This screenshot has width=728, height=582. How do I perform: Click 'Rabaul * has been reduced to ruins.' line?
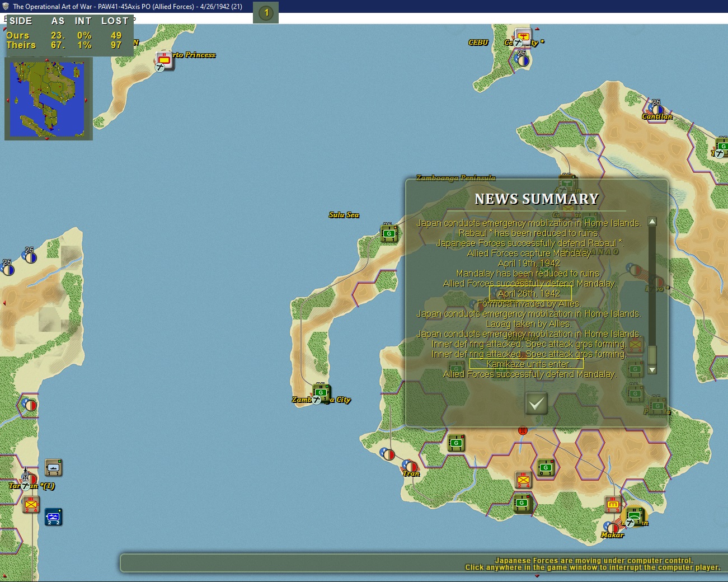(x=529, y=233)
